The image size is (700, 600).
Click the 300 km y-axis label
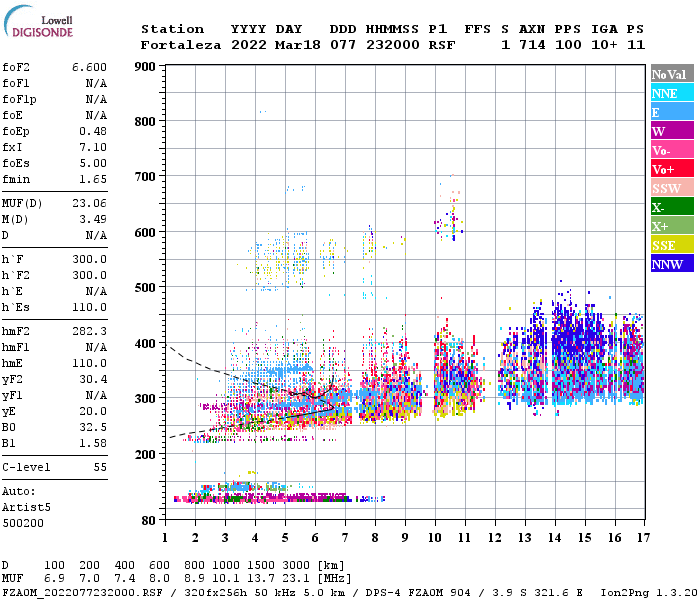pyautogui.click(x=145, y=399)
